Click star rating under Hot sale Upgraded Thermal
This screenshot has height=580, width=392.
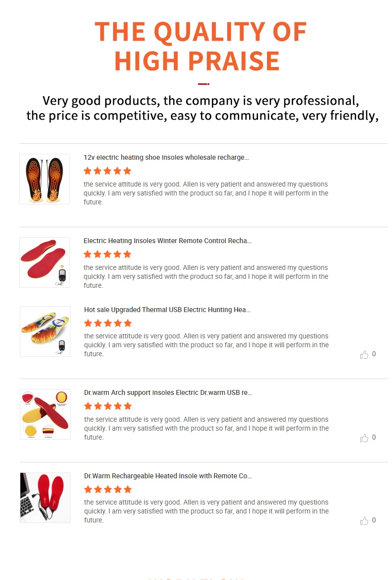point(108,323)
